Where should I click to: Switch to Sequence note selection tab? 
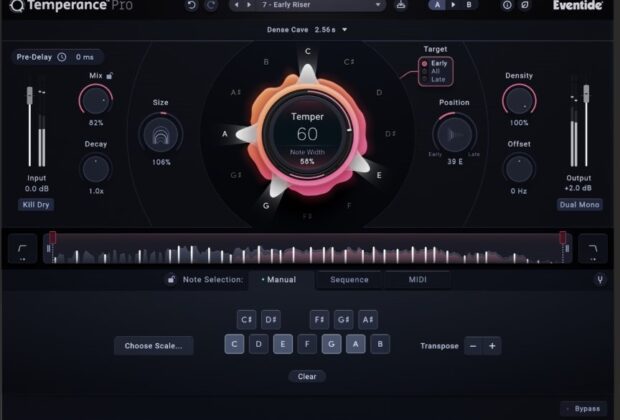pos(349,280)
